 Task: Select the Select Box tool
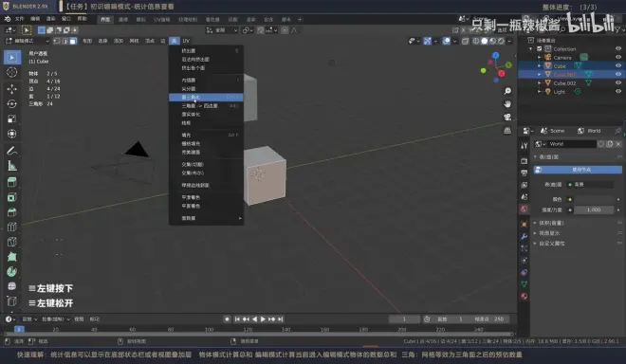[12, 58]
